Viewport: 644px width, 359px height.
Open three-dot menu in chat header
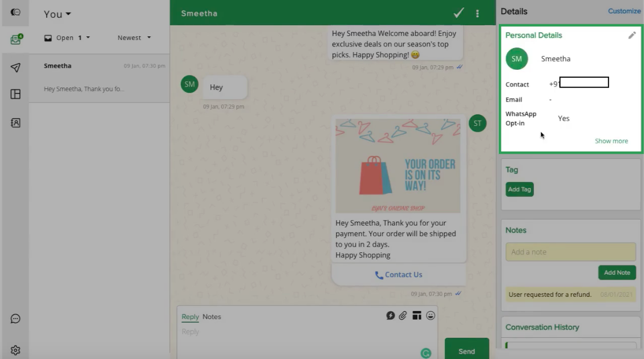point(477,14)
